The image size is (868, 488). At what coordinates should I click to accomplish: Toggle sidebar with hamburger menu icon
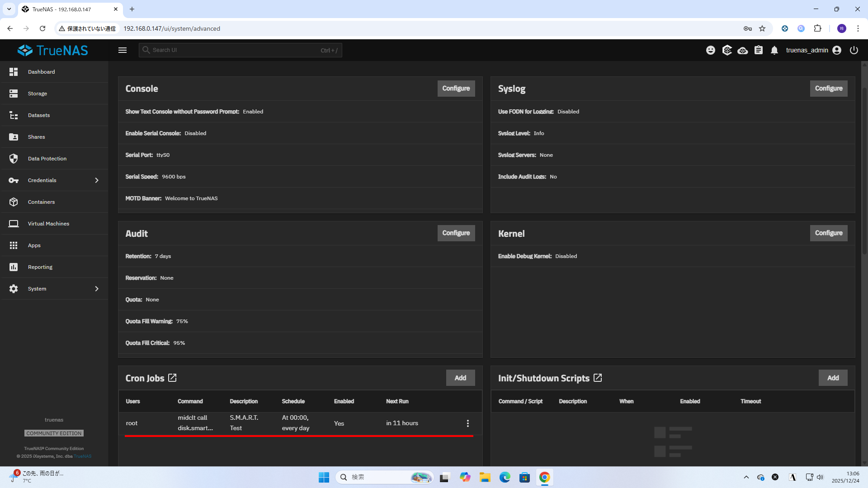123,50
